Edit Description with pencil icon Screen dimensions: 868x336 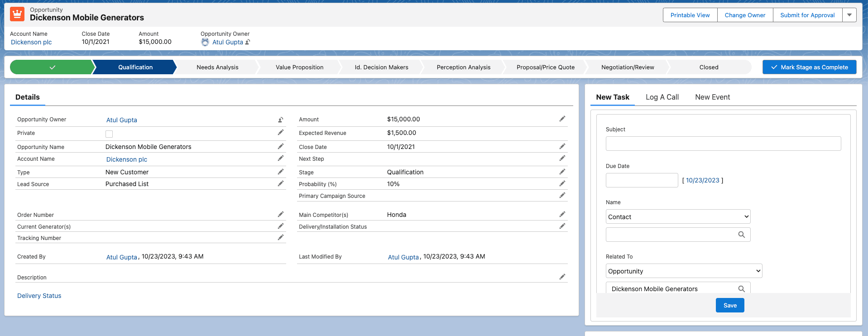tap(562, 277)
